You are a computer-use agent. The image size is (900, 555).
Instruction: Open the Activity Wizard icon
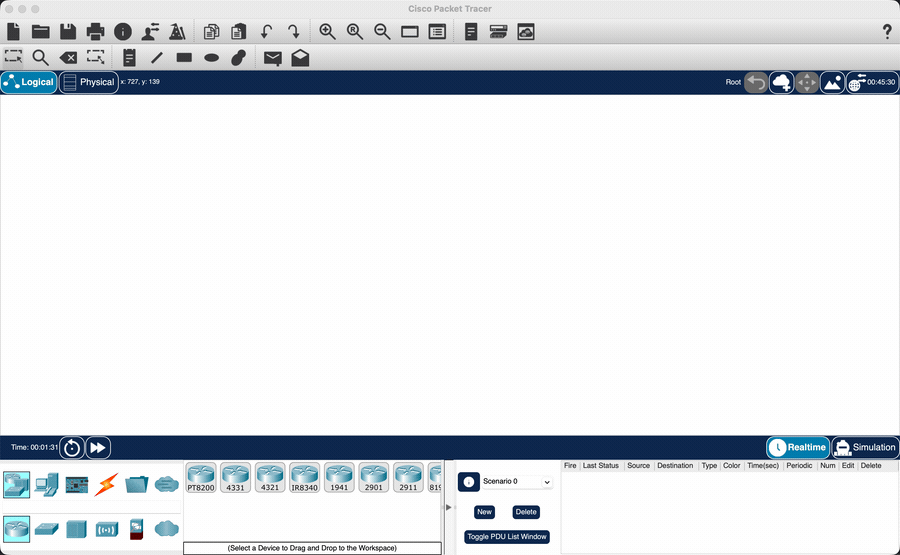(177, 32)
